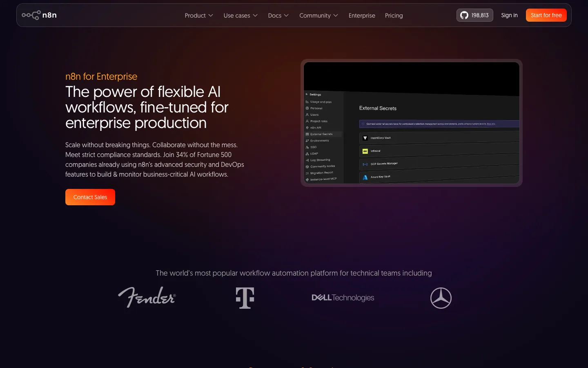Click the Log Streaming icon
Screen dimensions: 588x368
pyautogui.click(x=307, y=160)
